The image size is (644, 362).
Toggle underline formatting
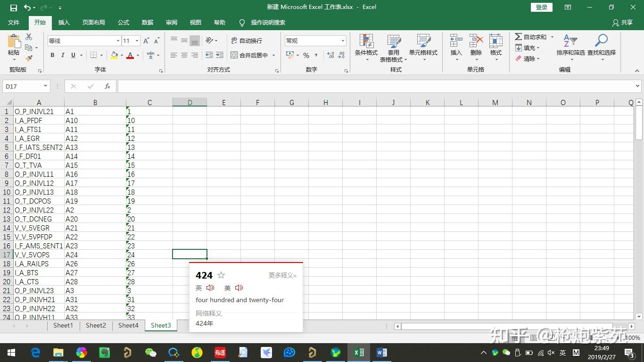click(x=73, y=55)
